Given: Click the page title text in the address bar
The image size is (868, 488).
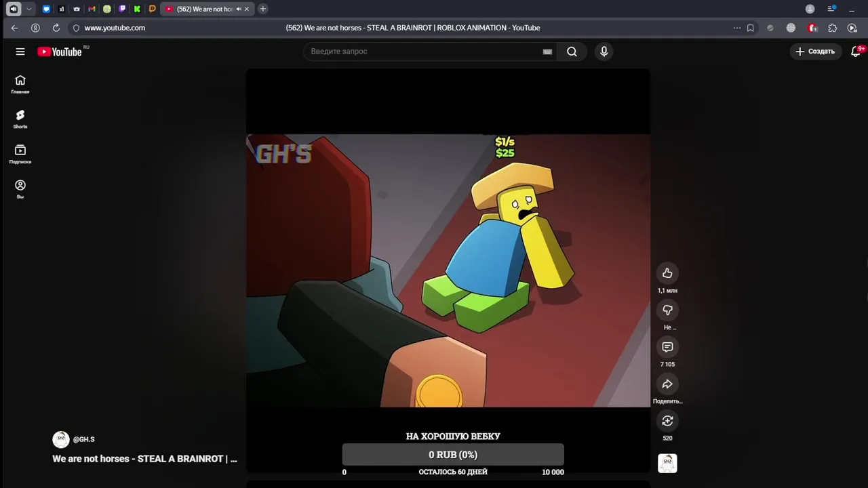Looking at the screenshot, I should pyautogui.click(x=413, y=28).
